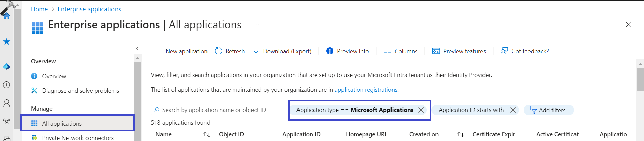
Task: Remove Application ID starts with filter
Action: (513, 110)
